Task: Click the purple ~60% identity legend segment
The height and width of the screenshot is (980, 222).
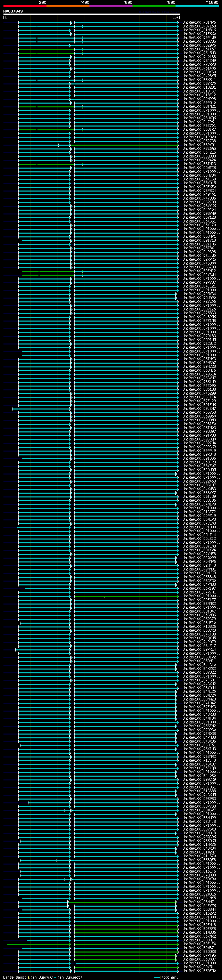Action: 111,6
